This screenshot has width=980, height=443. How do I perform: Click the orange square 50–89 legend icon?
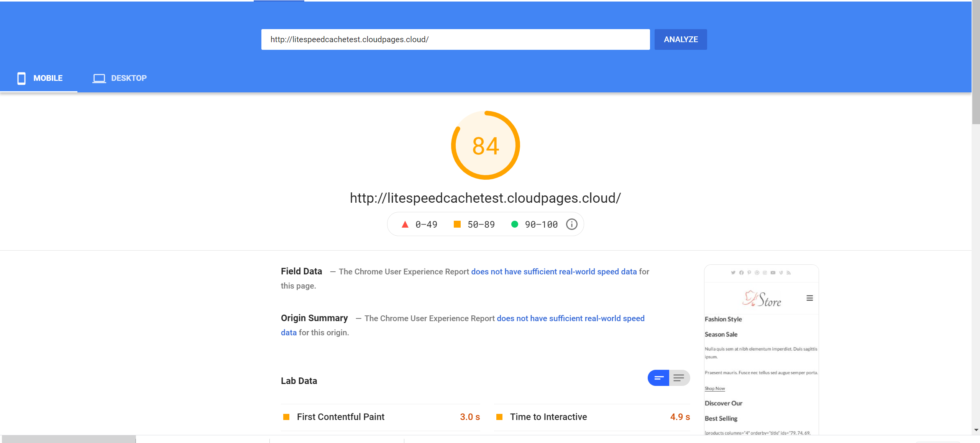(x=458, y=225)
